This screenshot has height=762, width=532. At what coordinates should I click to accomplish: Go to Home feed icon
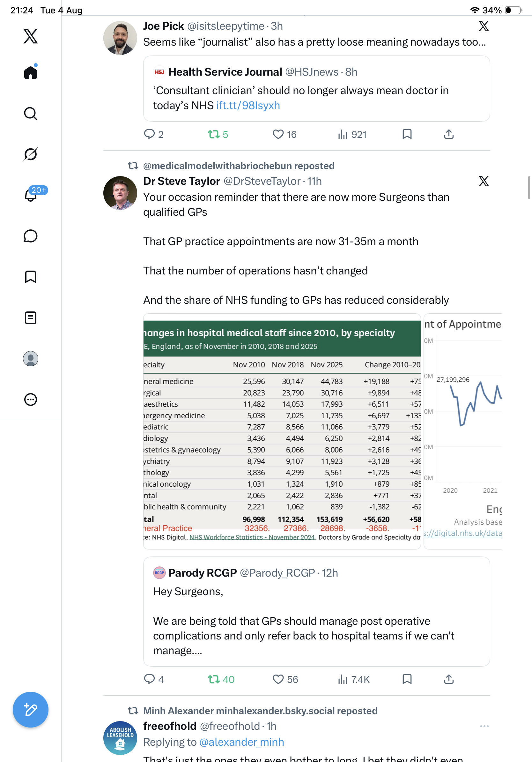tap(31, 72)
